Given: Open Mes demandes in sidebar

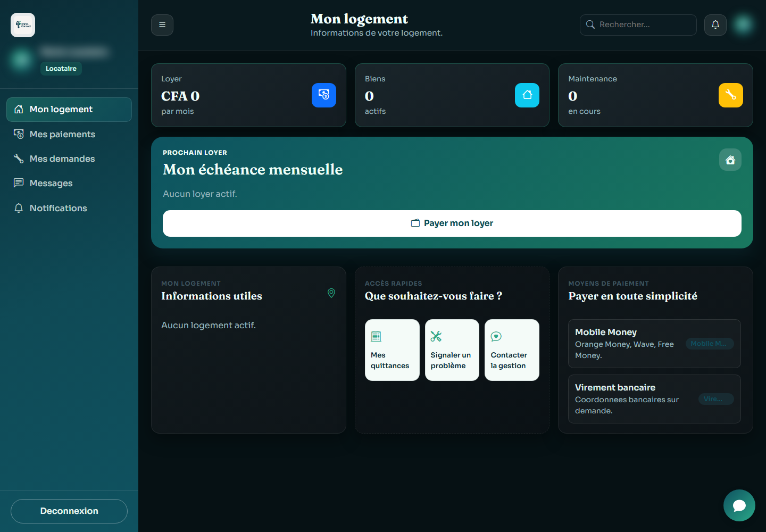Looking at the screenshot, I should [x=69, y=159].
